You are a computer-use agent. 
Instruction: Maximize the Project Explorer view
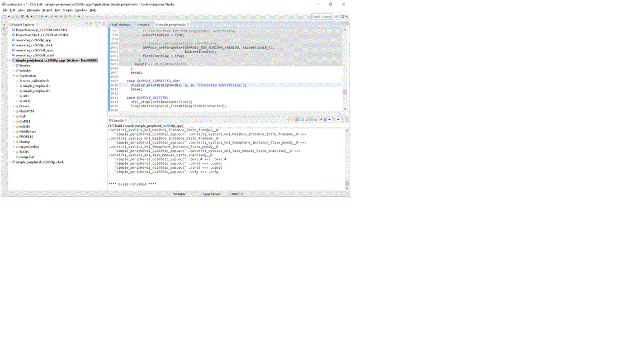point(103,24)
